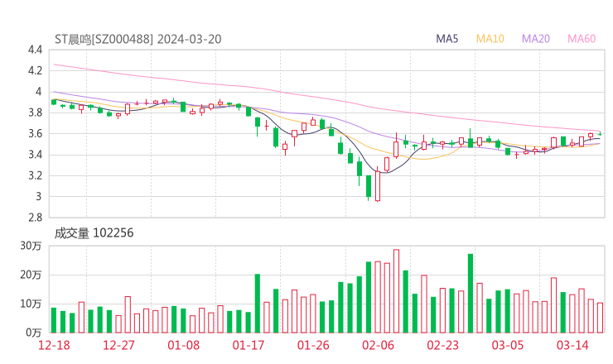This screenshot has width=613, height=364.
Task: Click the 2.8 price axis value
Action: 35,218
